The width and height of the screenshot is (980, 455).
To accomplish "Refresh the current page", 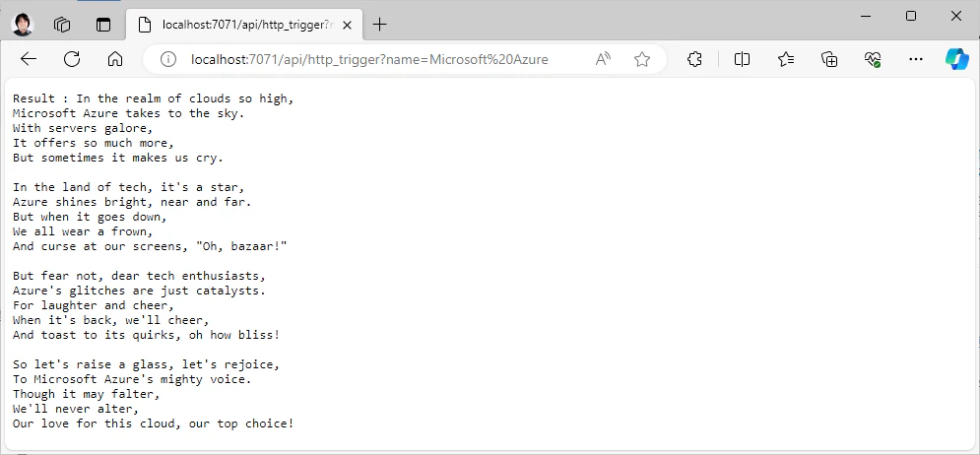I will [x=72, y=59].
